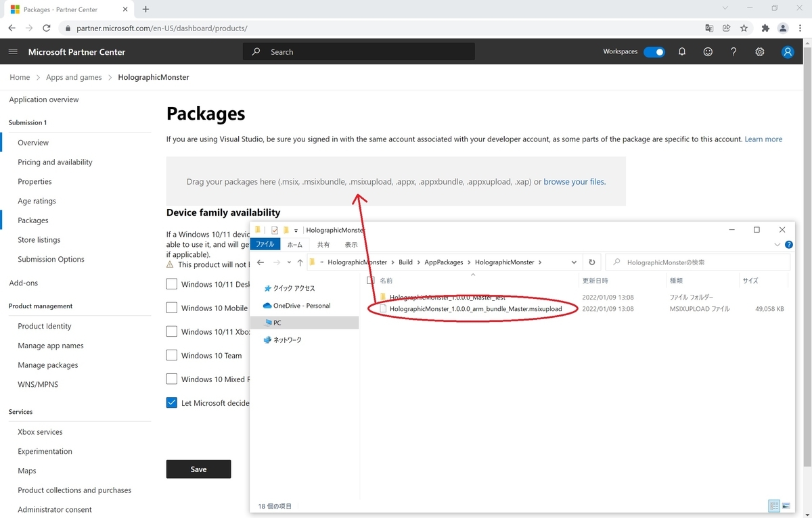Select ネットワーク in navigation pane

tap(288, 340)
